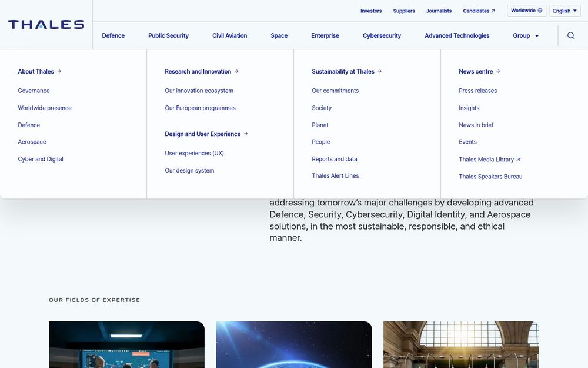Click the leftmost expertise field thumbnail image
Viewport: 588px width, 368px height.
click(x=126, y=344)
